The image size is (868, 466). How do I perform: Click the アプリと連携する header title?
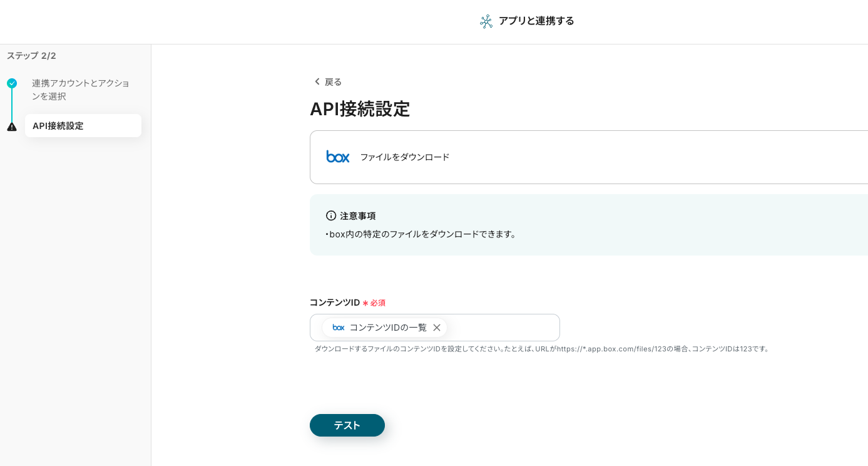(536, 21)
